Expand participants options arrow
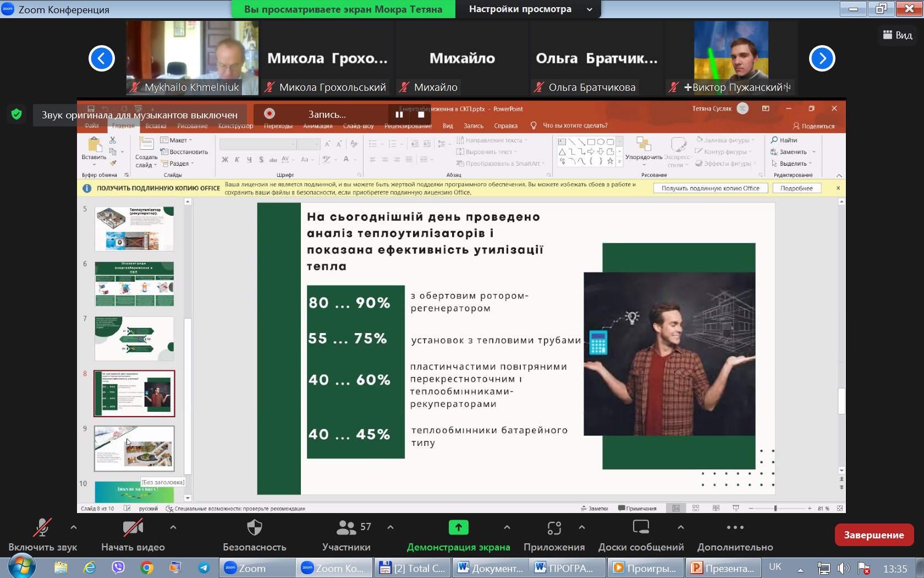924x578 pixels. pos(391,527)
